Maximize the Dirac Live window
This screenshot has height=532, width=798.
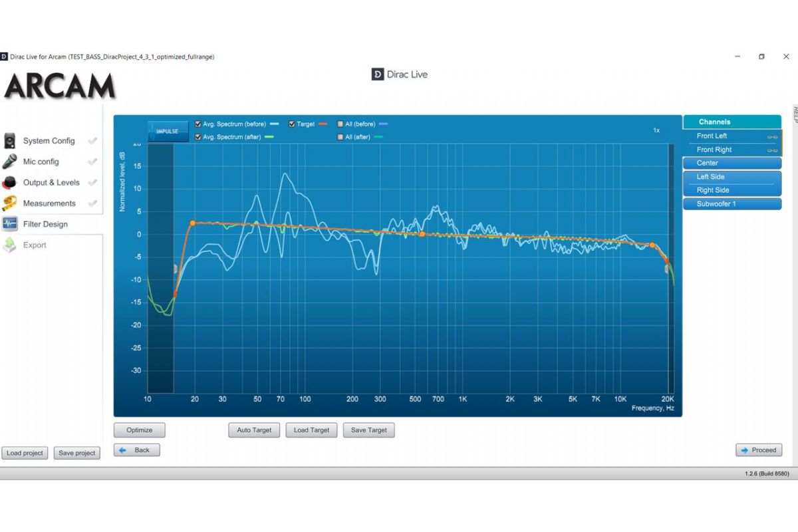click(x=761, y=57)
